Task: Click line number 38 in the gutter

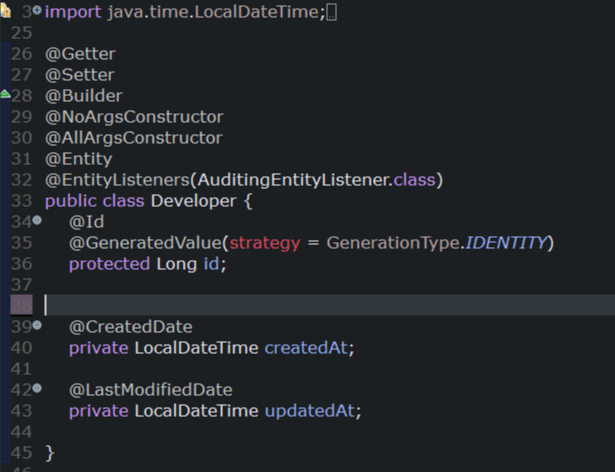Action: (22, 305)
